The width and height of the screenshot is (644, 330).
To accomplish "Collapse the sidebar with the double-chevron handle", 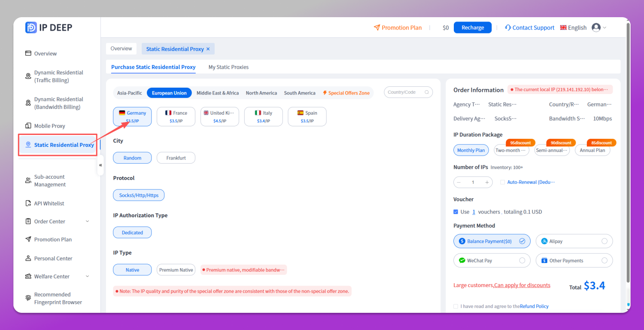I will tap(100, 165).
